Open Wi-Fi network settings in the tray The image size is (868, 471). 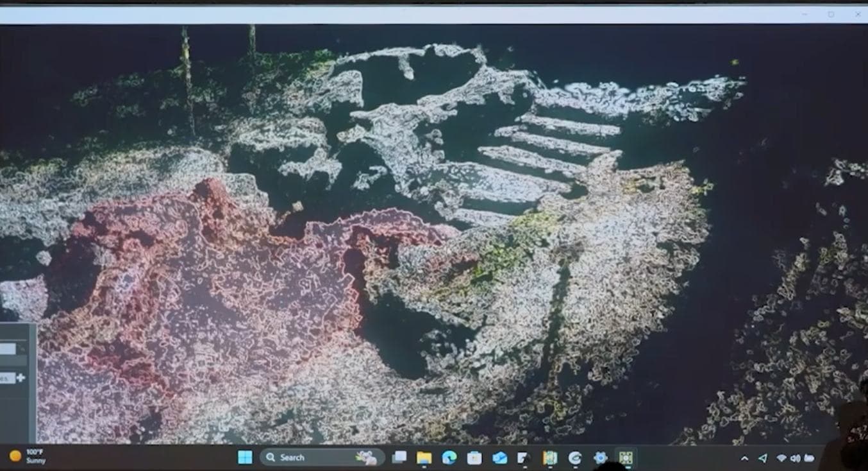[x=781, y=458]
